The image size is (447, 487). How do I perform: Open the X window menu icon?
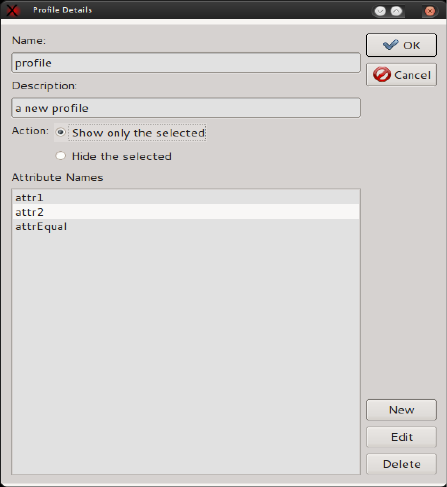(x=12, y=10)
